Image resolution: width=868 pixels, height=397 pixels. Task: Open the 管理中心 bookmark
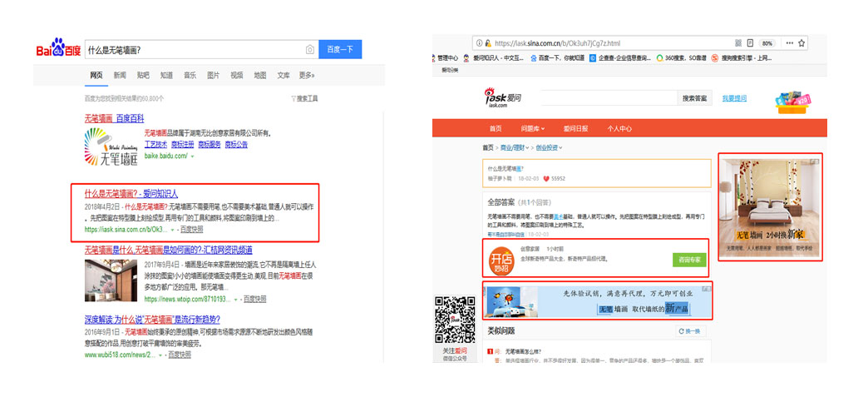[445, 57]
